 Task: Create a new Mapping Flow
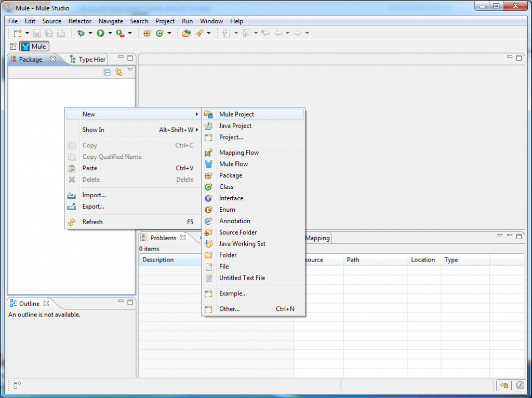click(x=239, y=152)
